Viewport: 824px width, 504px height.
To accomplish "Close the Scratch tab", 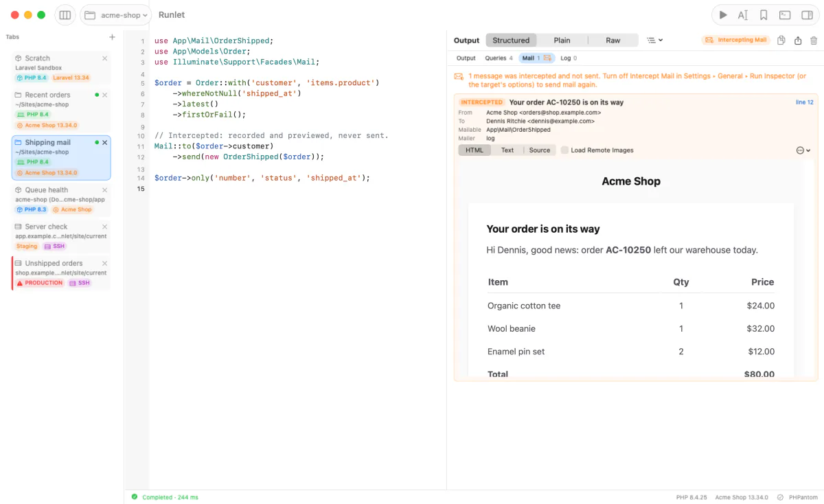I will pyautogui.click(x=105, y=58).
